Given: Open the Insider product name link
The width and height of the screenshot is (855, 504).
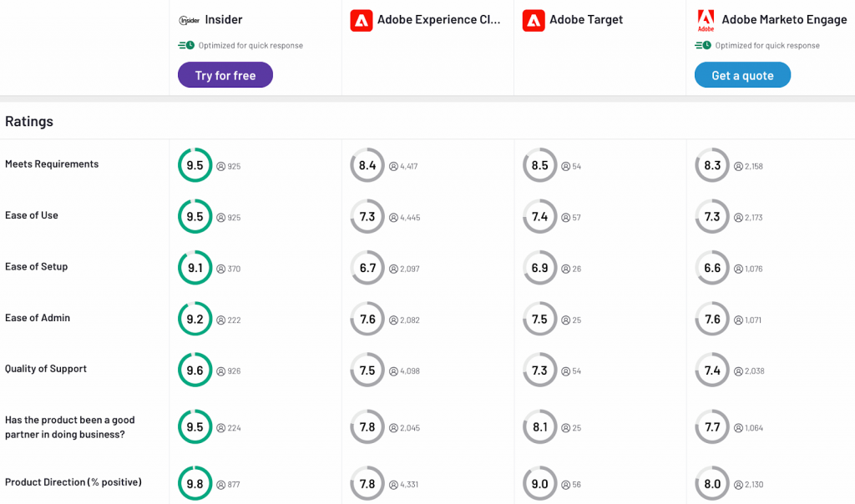Looking at the screenshot, I should pos(223,20).
